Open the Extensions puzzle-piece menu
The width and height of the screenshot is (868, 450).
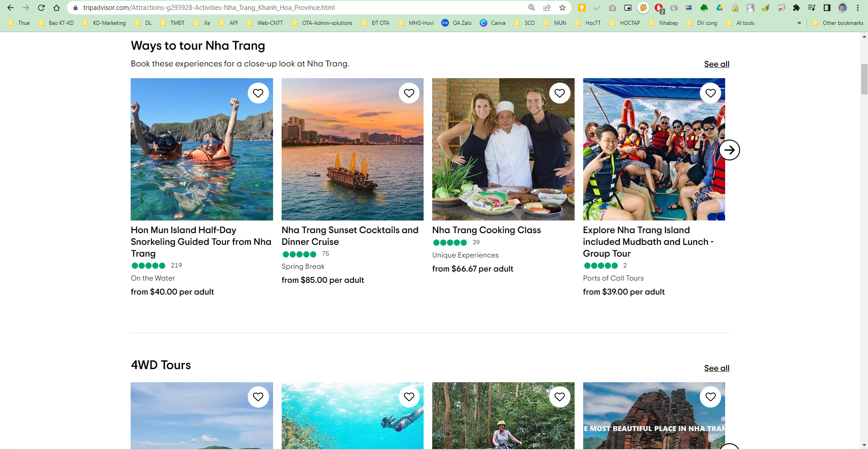pos(797,8)
